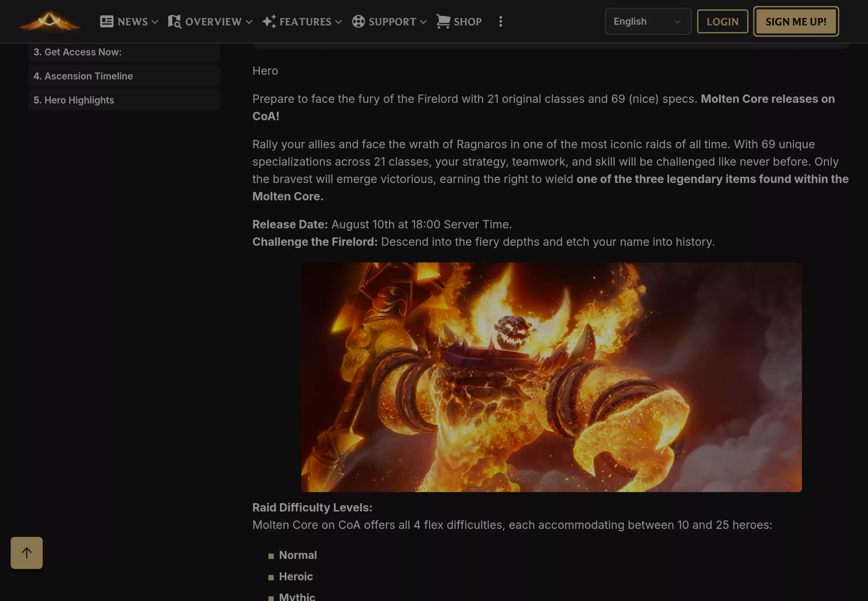
Task: Click the 'Challenge the Firelord:' label
Action: [315, 242]
